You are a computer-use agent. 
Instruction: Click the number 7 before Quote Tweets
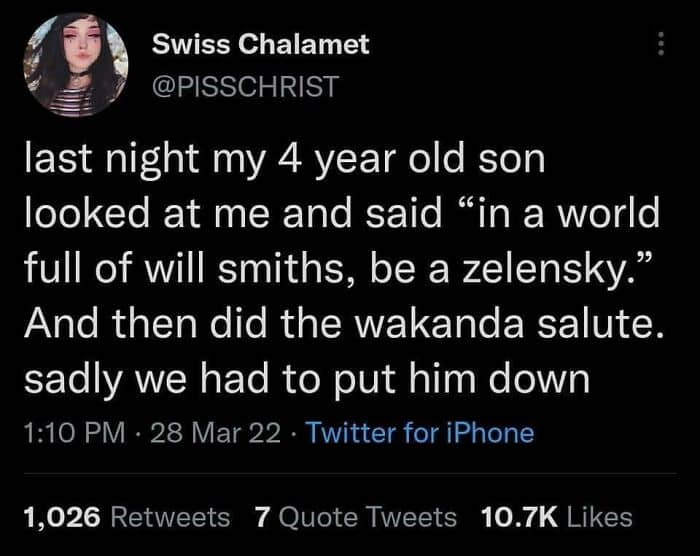click(x=263, y=516)
